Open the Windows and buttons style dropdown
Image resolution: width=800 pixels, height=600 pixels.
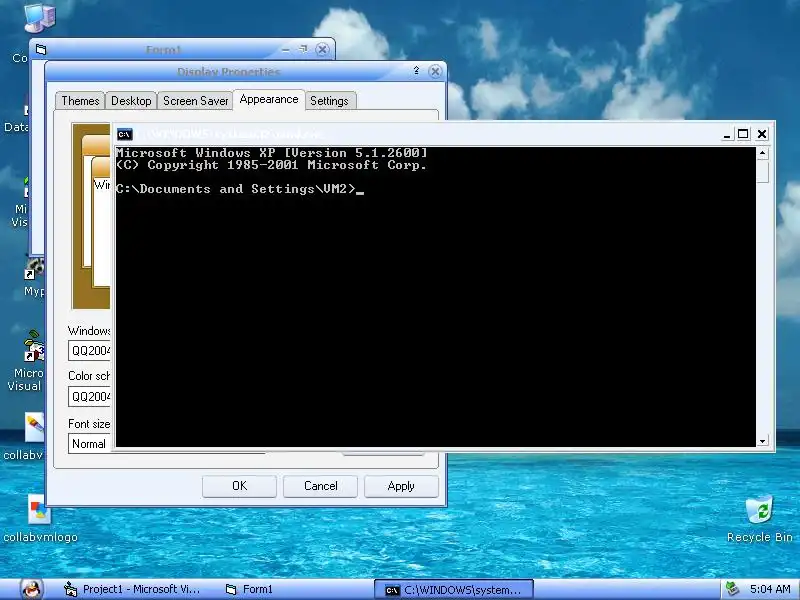point(89,351)
